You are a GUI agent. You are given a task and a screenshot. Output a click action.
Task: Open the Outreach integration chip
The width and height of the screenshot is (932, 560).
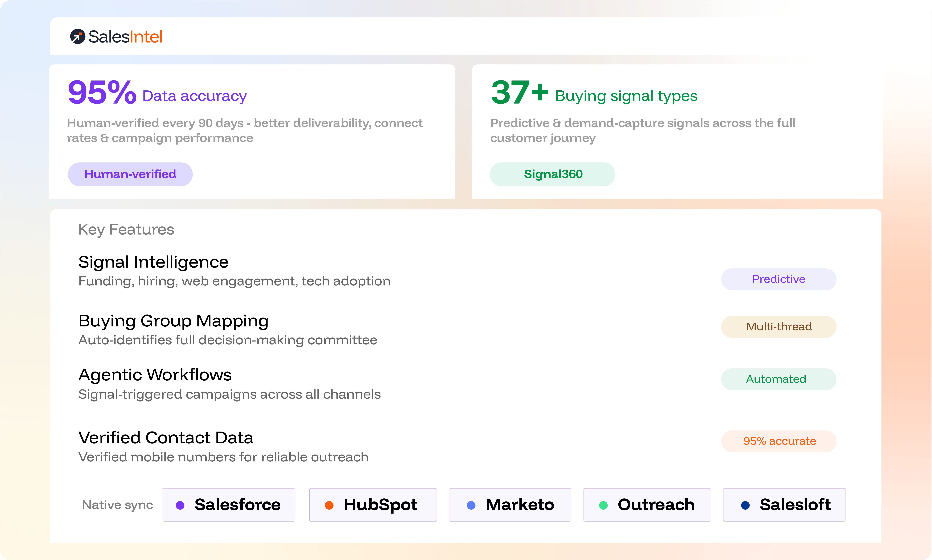click(x=647, y=505)
